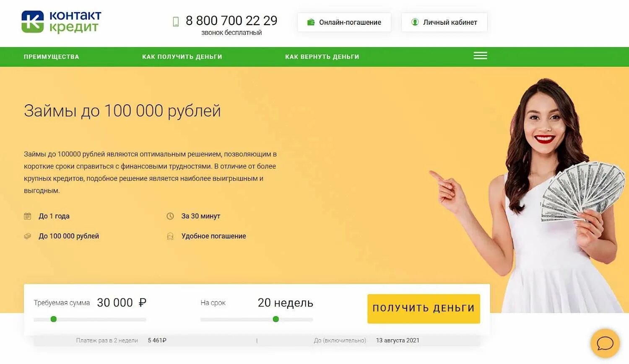Screen dimensions: 629x364
Task: Click the mobile phone icon near number
Action: (176, 22)
